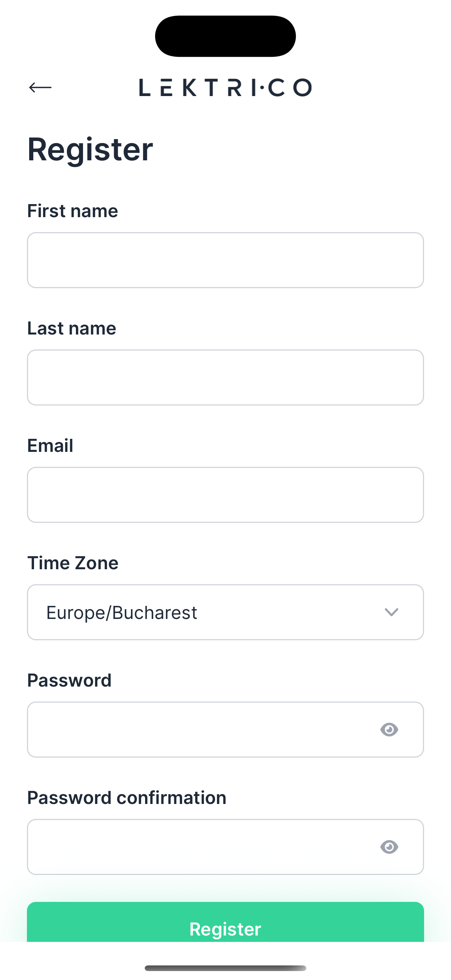Tap the First name label
This screenshot has width=451, height=980.
(73, 211)
